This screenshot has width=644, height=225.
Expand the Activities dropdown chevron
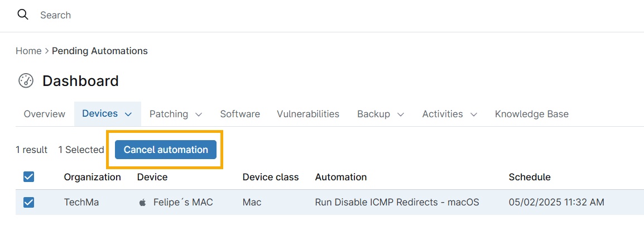[x=474, y=114]
